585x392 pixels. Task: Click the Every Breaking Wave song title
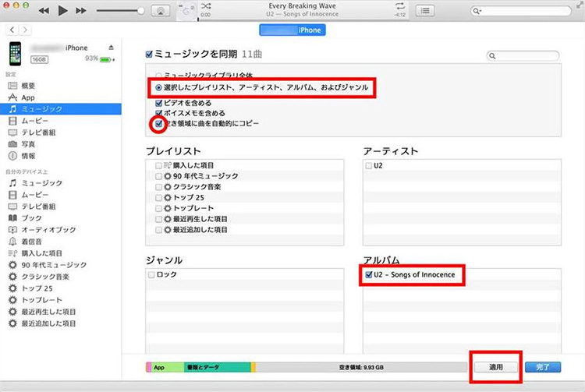302,6
